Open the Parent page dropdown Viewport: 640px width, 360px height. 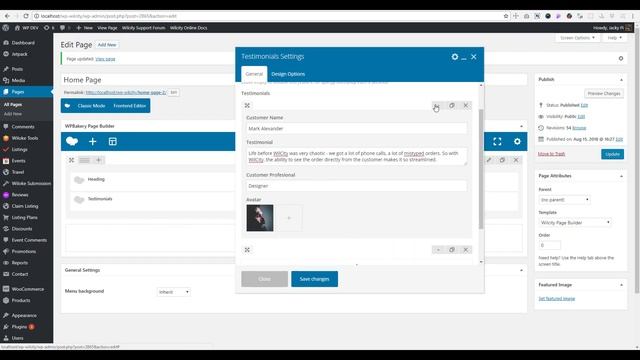[x=564, y=200]
